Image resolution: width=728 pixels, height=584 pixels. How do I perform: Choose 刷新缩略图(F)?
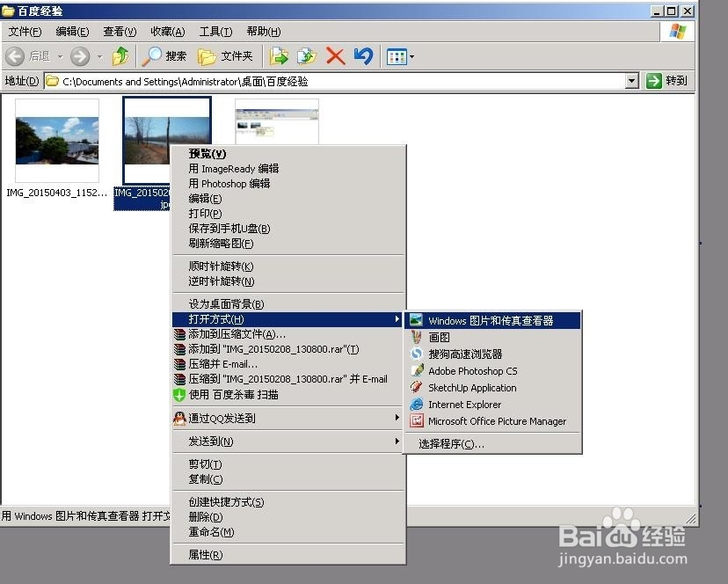(288, 244)
